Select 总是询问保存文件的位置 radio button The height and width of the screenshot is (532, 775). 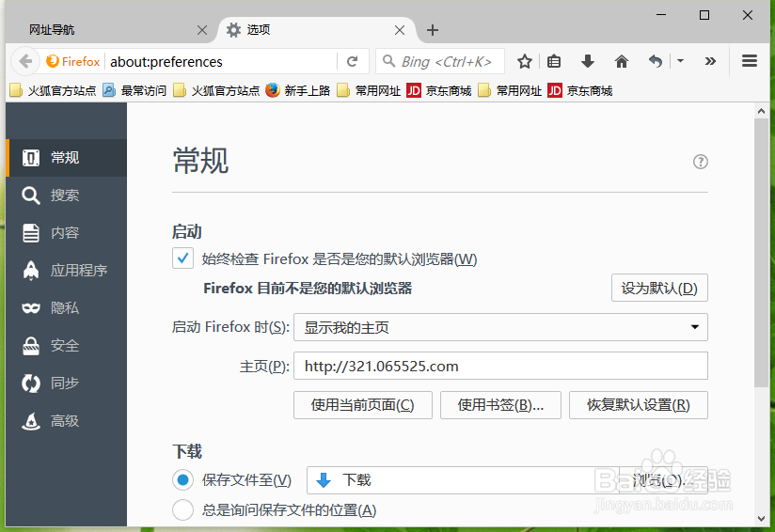pyautogui.click(x=182, y=509)
